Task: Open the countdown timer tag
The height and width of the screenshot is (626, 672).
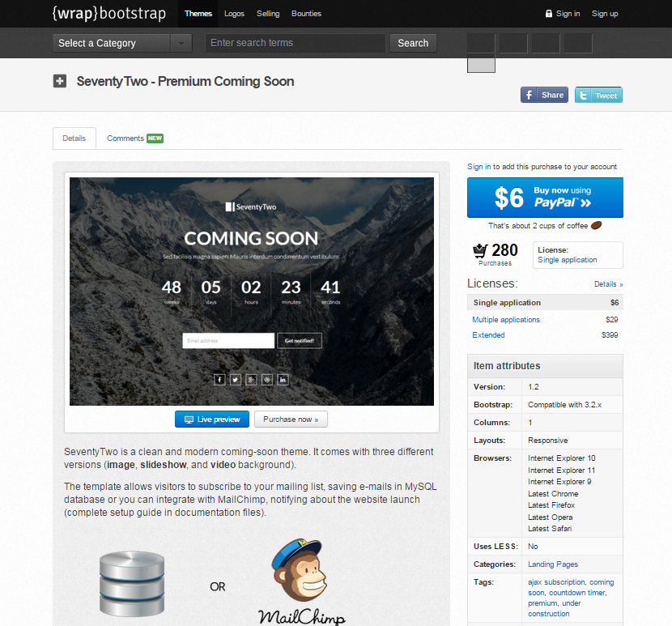Action: (576, 593)
